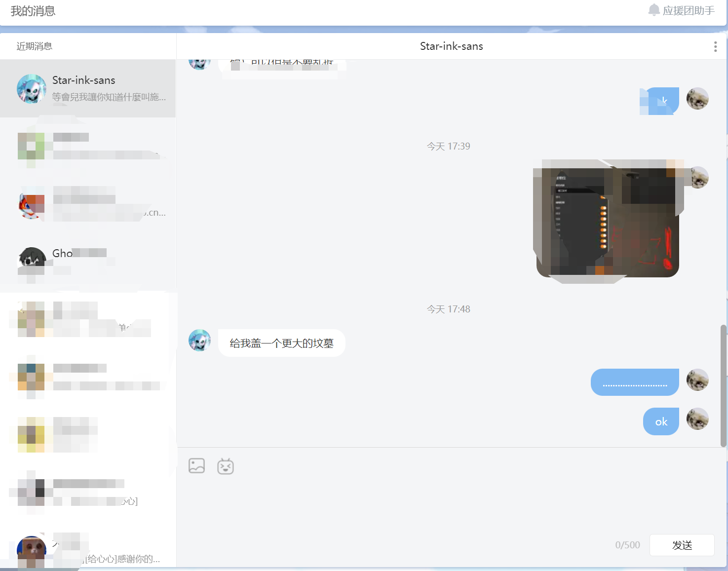The width and height of the screenshot is (728, 571).
Task: Open the sent game screenshot image
Action: tap(608, 221)
